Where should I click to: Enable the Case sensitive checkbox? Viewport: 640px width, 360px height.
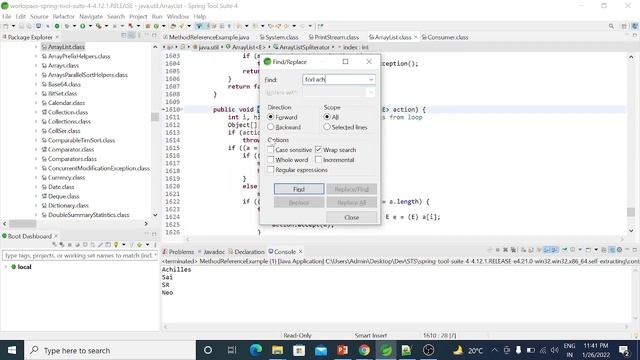click(270, 150)
